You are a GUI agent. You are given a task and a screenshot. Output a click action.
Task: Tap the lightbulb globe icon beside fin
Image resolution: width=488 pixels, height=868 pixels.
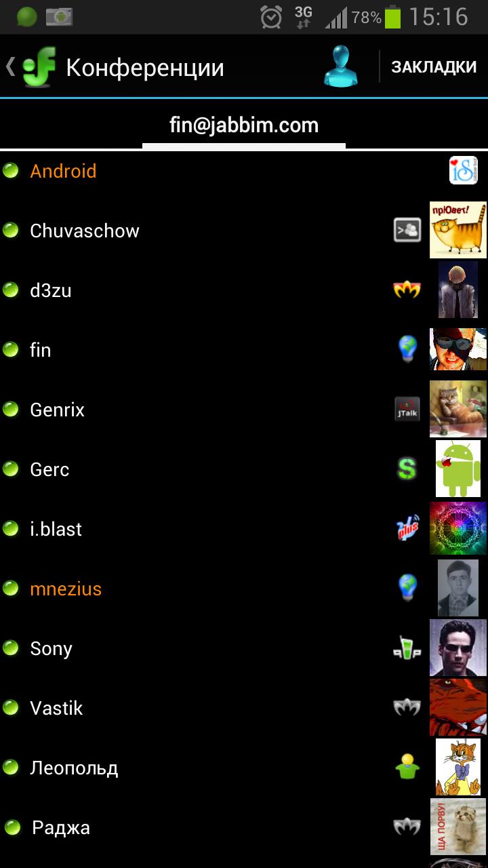tap(407, 349)
